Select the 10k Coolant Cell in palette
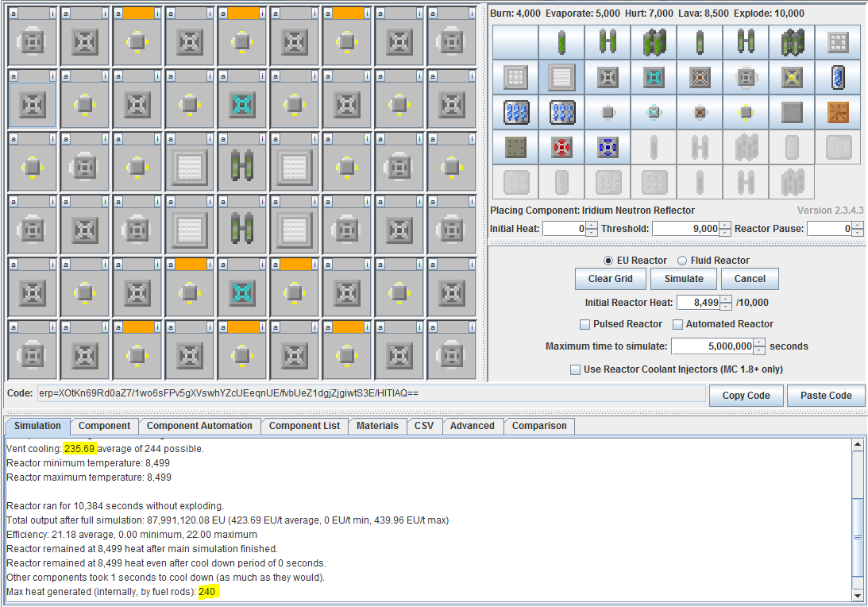Screen dimensions: 868x607 (838, 78)
